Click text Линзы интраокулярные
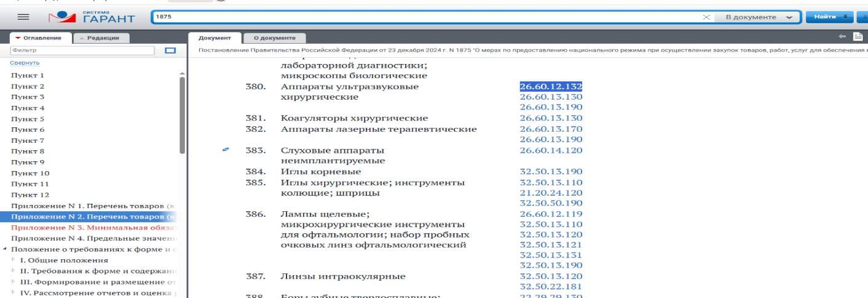868x298 pixels. click(x=343, y=276)
